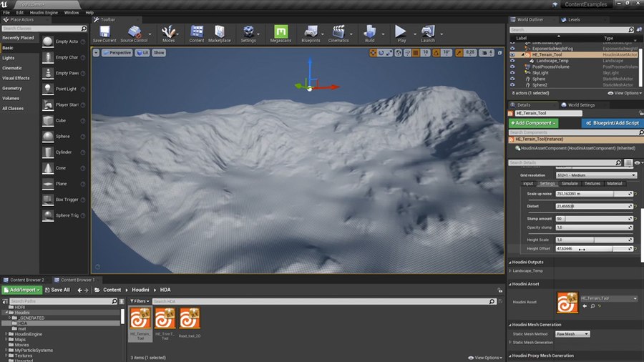
Task: Open the content browser Filters dropdown
Action: pyautogui.click(x=140, y=301)
